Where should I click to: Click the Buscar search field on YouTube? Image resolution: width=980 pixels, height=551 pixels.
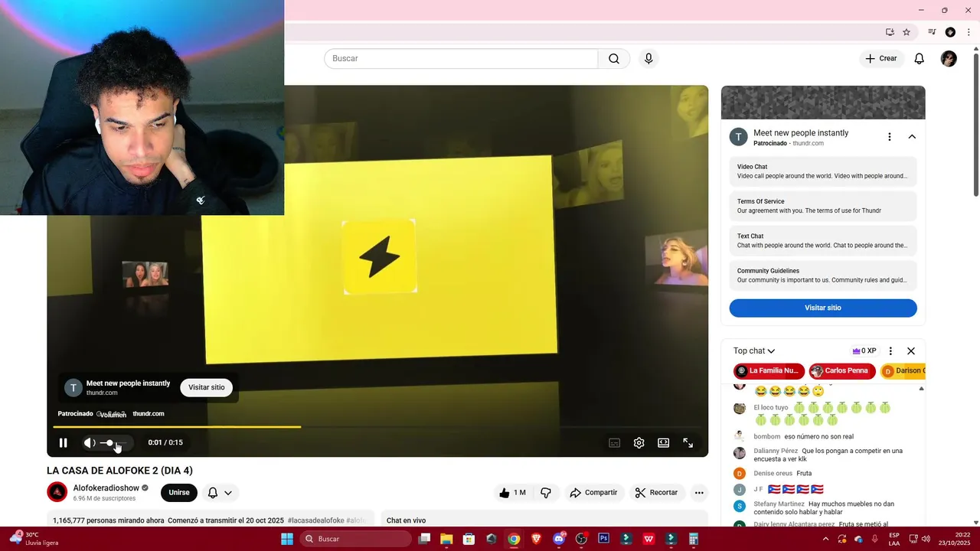(x=461, y=59)
